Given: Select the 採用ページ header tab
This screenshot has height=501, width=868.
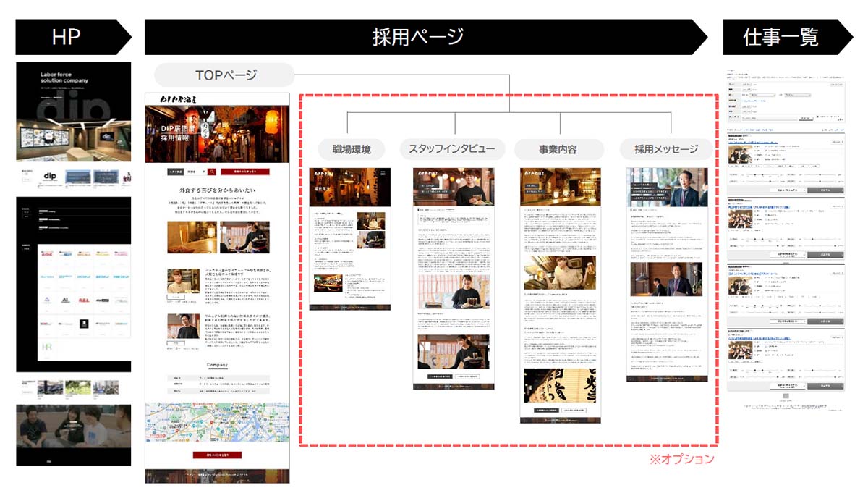Looking at the screenshot, I should pyautogui.click(x=418, y=36).
